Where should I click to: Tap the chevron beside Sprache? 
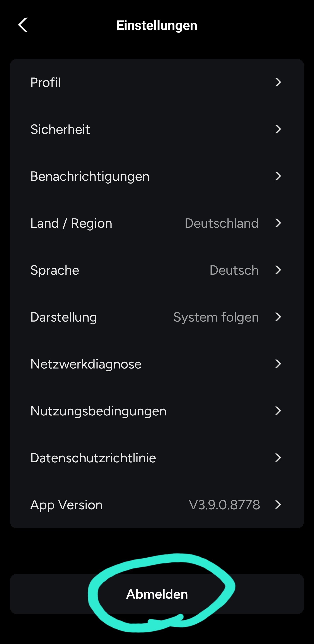(x=278, y=270)
